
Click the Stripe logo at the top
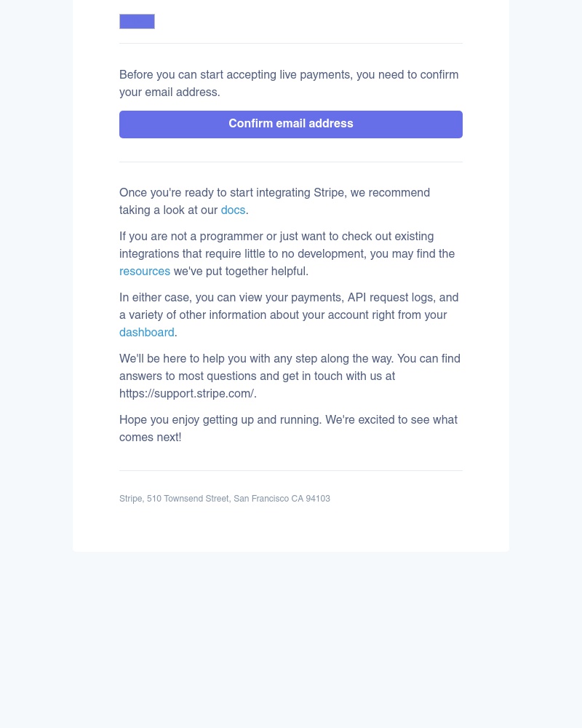tap(137, 21)
